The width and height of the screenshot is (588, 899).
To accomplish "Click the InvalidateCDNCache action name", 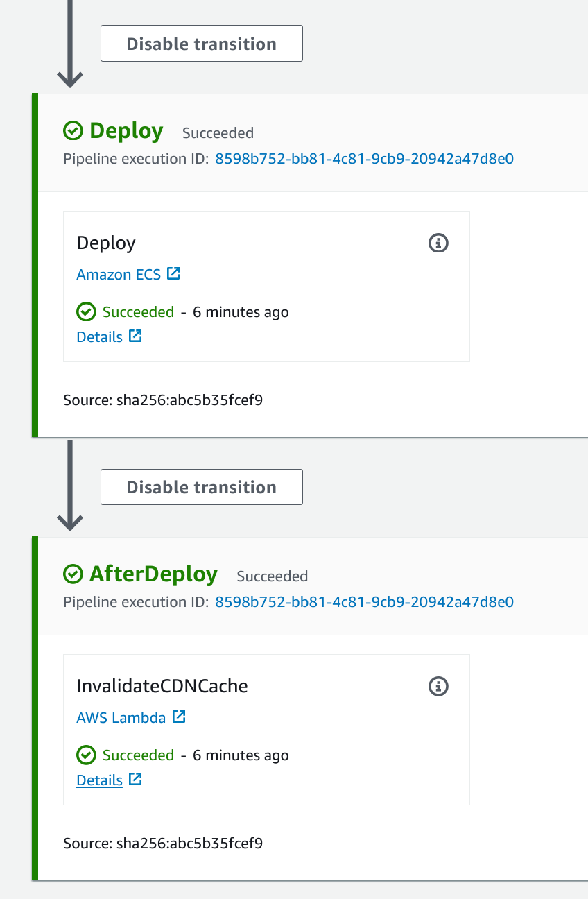I will coord(162,686).
